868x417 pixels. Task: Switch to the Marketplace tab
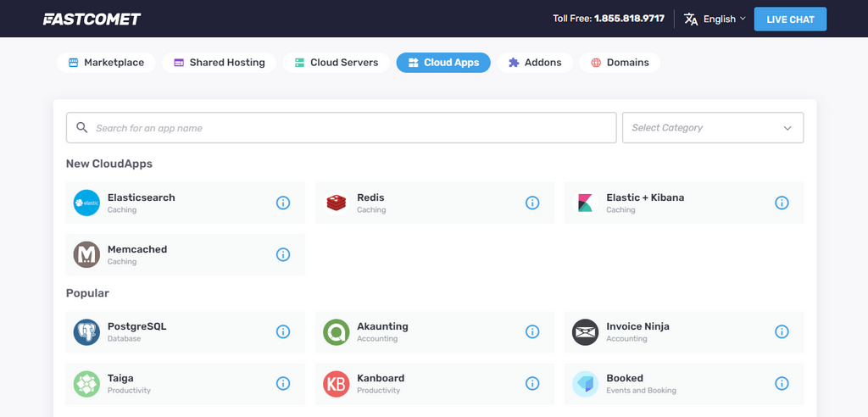pyautogui.click(x=106, y=63)
